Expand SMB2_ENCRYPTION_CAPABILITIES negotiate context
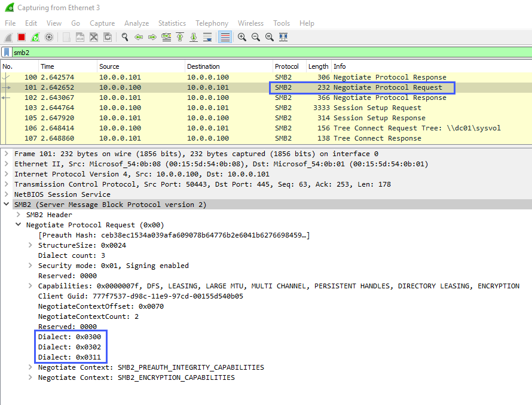 30,377
